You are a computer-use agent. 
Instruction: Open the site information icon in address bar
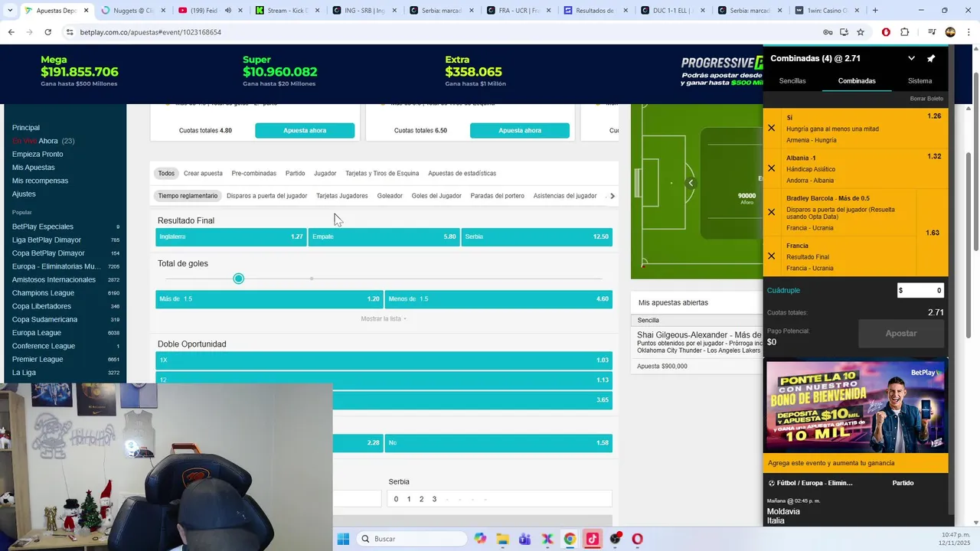click(x=70, y=32)
